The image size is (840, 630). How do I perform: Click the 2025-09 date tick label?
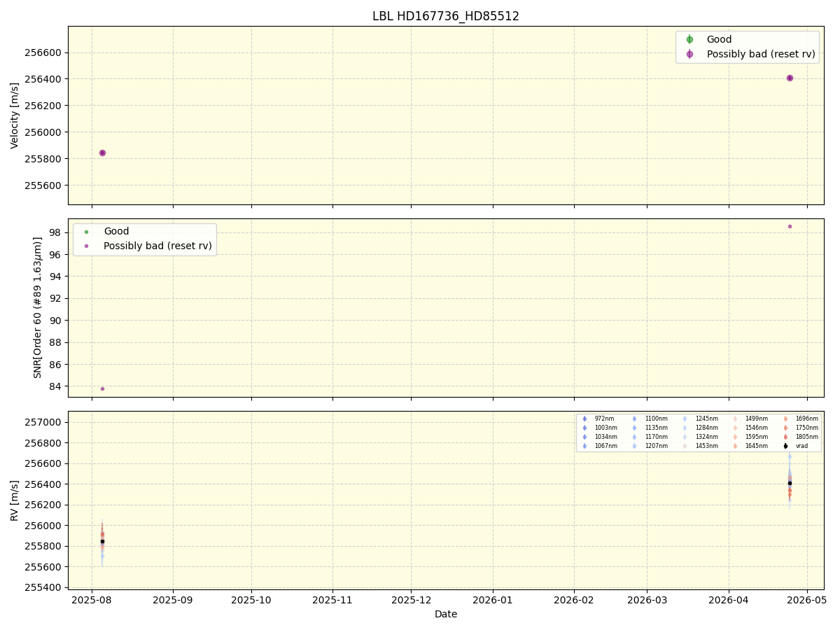tap(173, 600)
